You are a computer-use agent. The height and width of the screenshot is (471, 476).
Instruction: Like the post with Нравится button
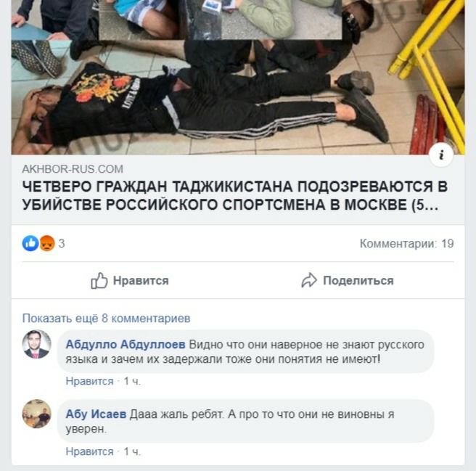coord(130,281)
